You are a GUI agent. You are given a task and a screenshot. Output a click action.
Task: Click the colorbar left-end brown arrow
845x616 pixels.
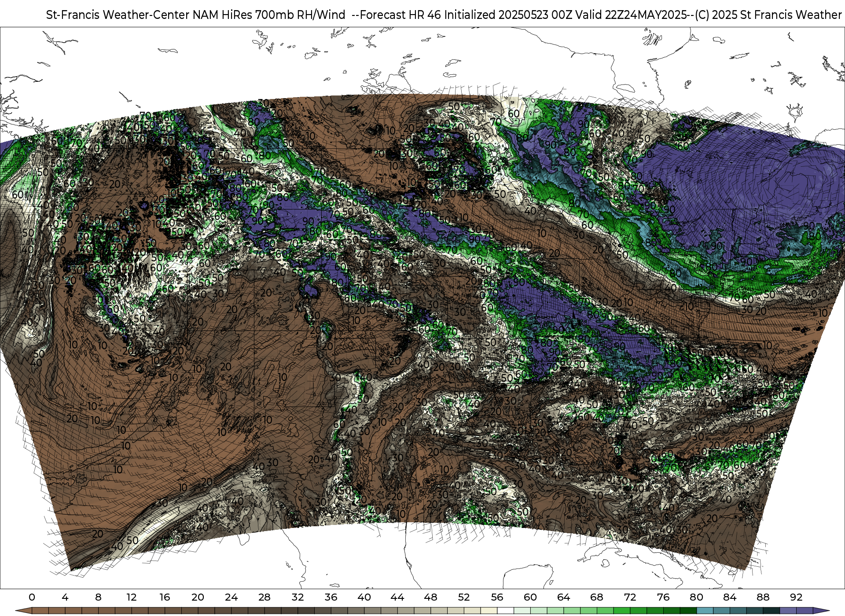23,611
